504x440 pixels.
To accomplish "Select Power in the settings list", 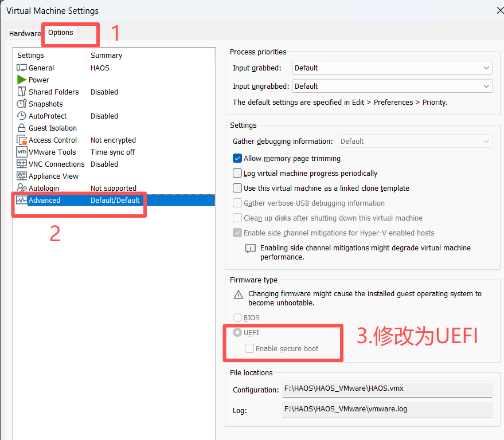I will 114,80.
